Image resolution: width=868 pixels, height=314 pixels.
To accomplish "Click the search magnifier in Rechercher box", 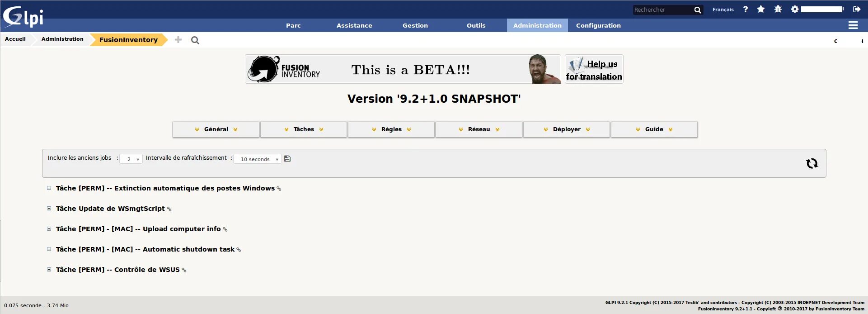I will 698,10.
